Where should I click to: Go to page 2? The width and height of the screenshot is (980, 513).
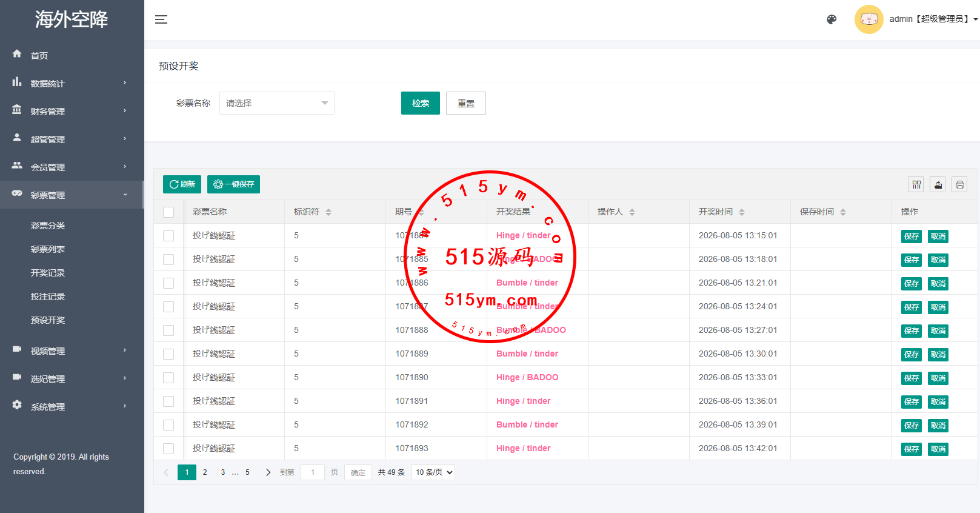click(205, 472)
